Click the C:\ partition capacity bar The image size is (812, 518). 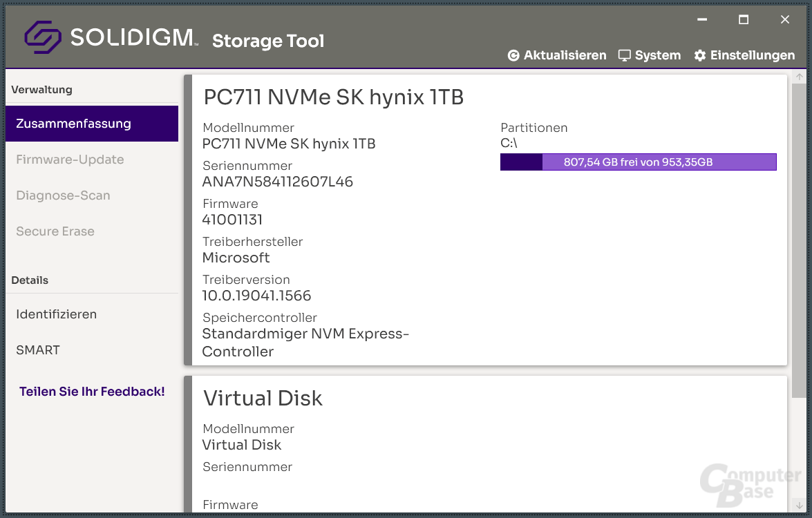coord(638,162)
